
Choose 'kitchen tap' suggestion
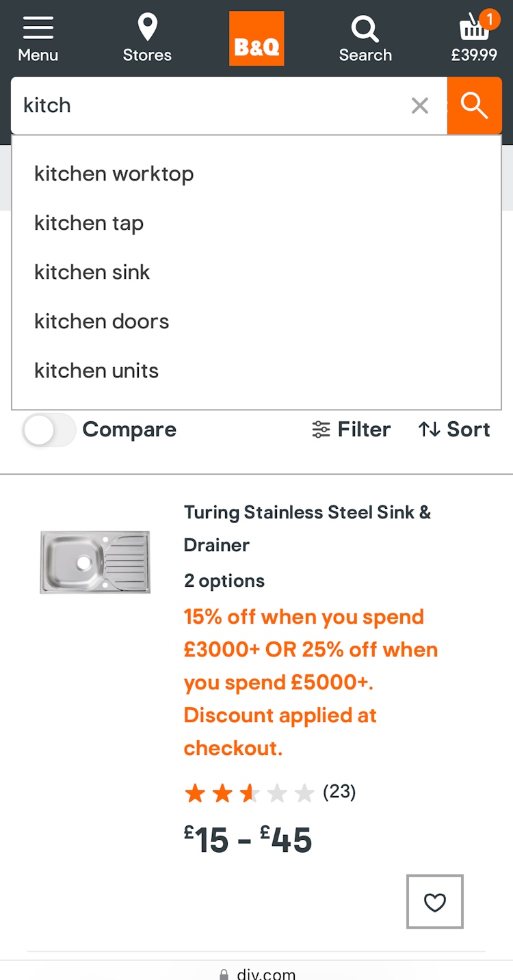coord(89,223)
